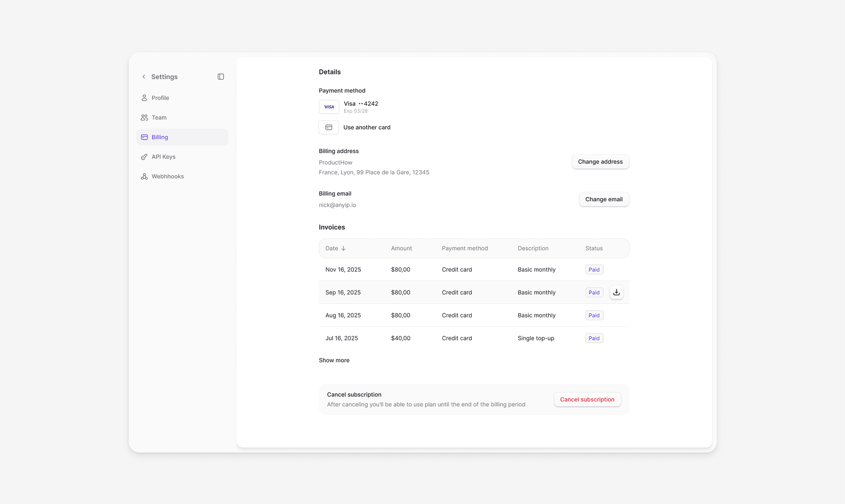The width and height of the screenshot is (845, 504).
Task: Select the Visa logo card thumbnail
Action: [x=328, y=107]
